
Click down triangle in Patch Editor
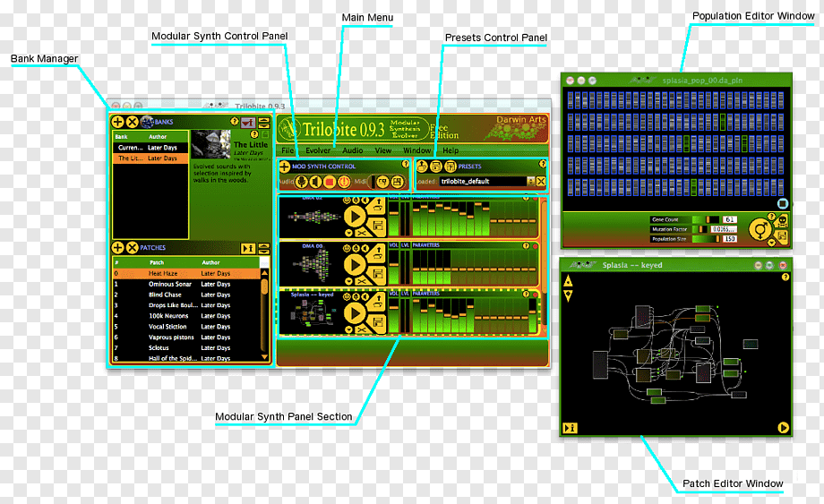tap(568, 296)
